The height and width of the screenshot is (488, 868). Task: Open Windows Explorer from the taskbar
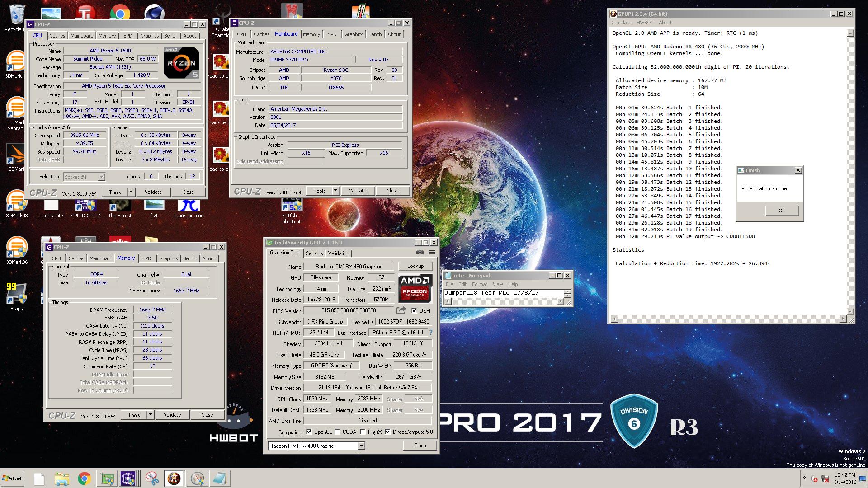tap(62, 479)
